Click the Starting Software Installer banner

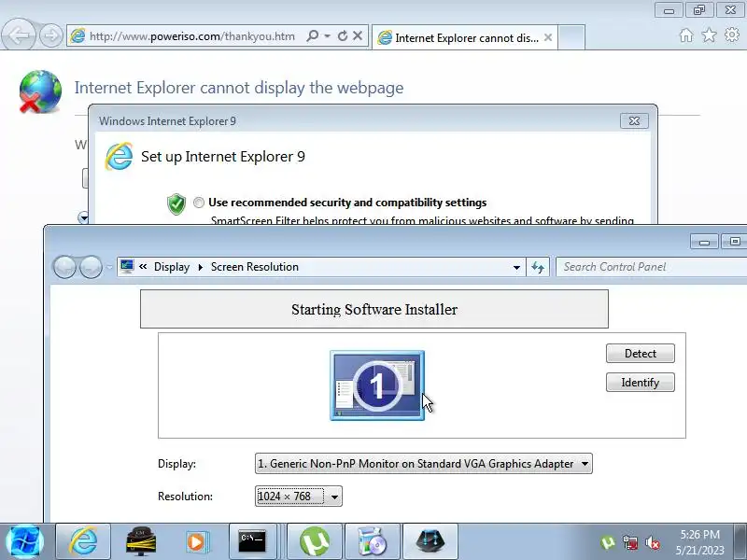tap(374, 309)
